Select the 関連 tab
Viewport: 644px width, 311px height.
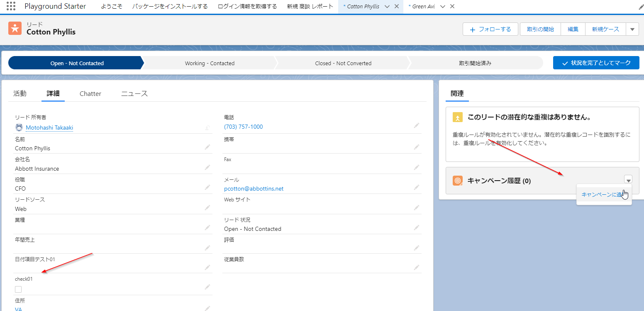pyautogui.click(x=457, y=93)
